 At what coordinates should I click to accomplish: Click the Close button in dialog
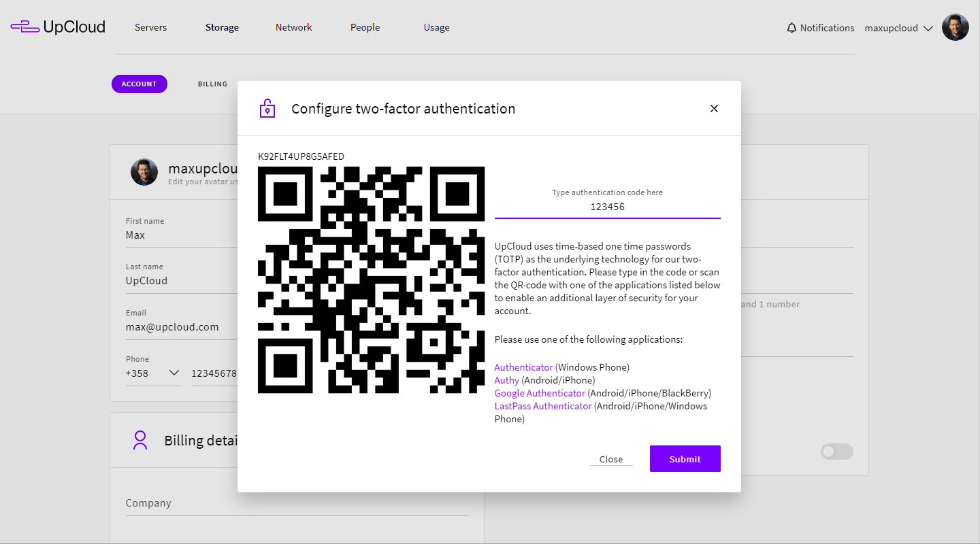click(x=611, y=459)
